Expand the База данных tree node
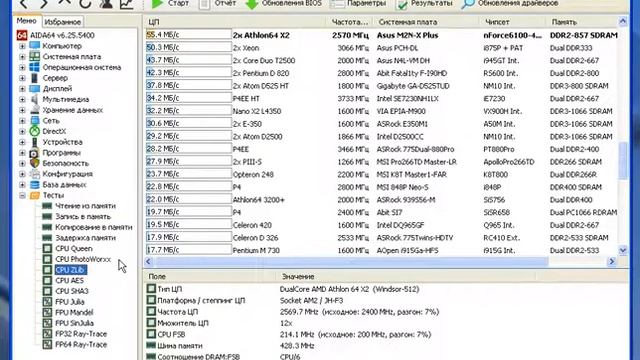The width and height of the screenshot is (640, 360). click(22, 184)
